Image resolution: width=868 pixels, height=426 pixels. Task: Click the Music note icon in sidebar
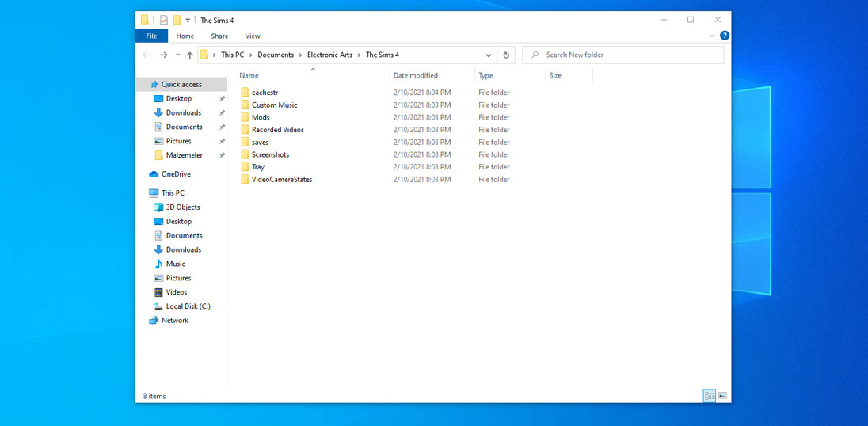tap(158, 264)
